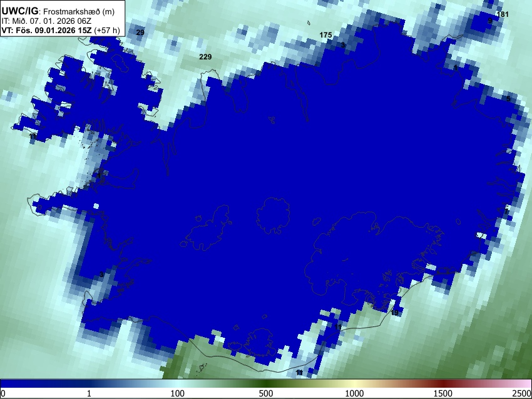The height and width of the screenshot is (399, 532).
Task: Click the colorbar tick label '1500'
Action: point(443,393)
